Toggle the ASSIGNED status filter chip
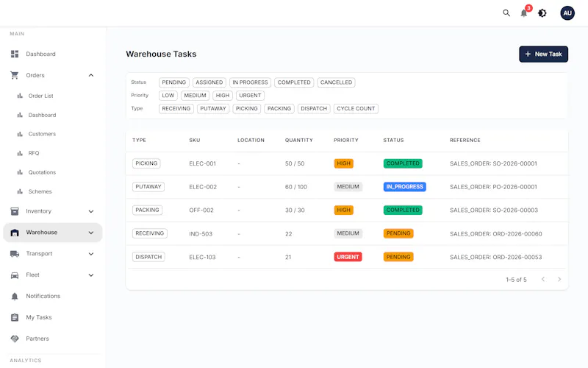The image size is (588, 368). (209, 82)
